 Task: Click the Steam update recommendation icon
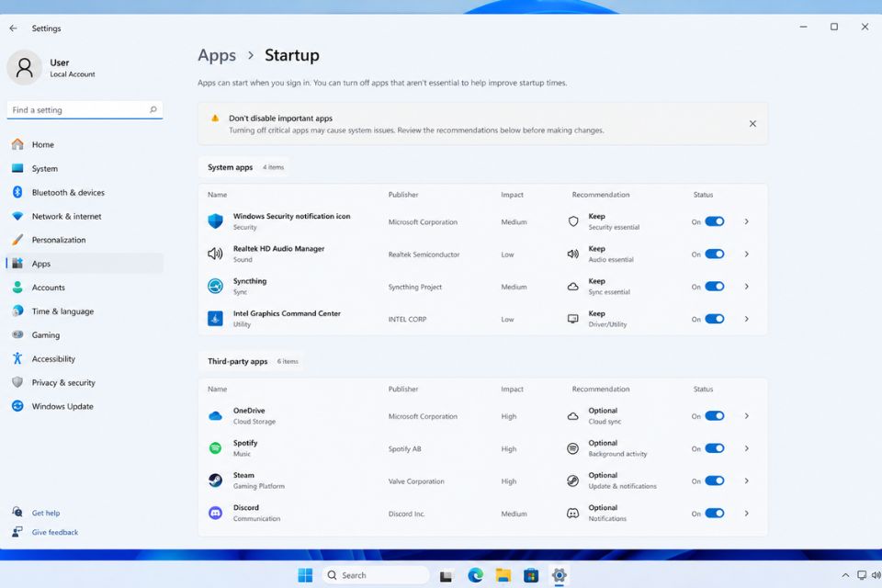pos(573,481)
